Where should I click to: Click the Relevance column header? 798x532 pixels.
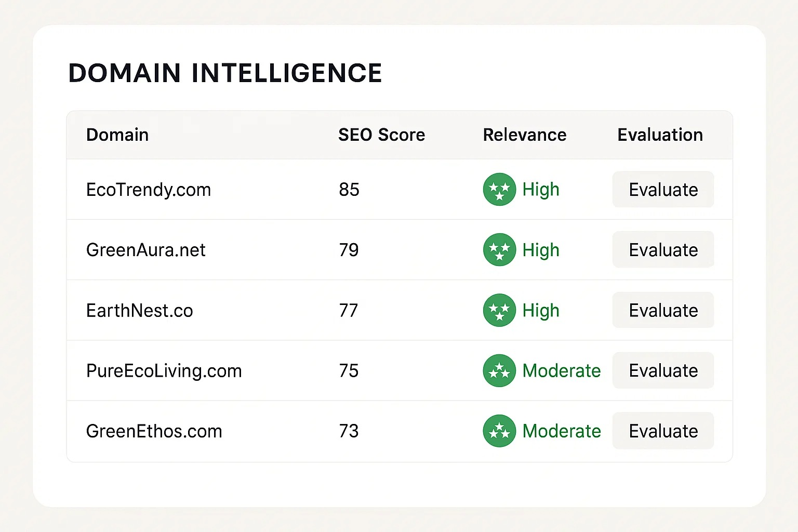pos(525,135)
